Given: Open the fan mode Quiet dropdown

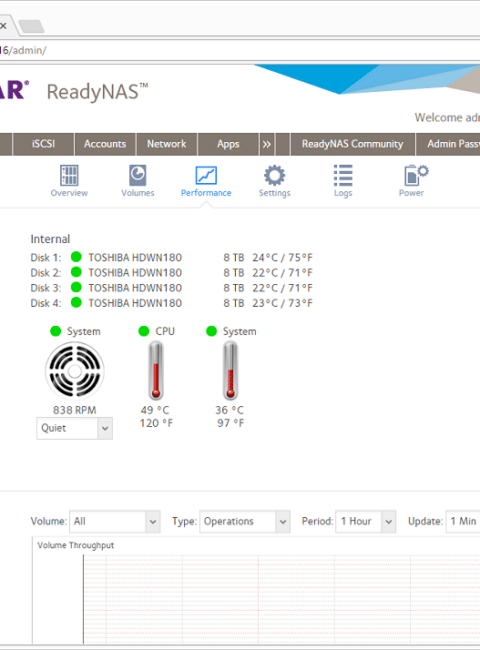Looking at the screenshot, I should (75, 428).
